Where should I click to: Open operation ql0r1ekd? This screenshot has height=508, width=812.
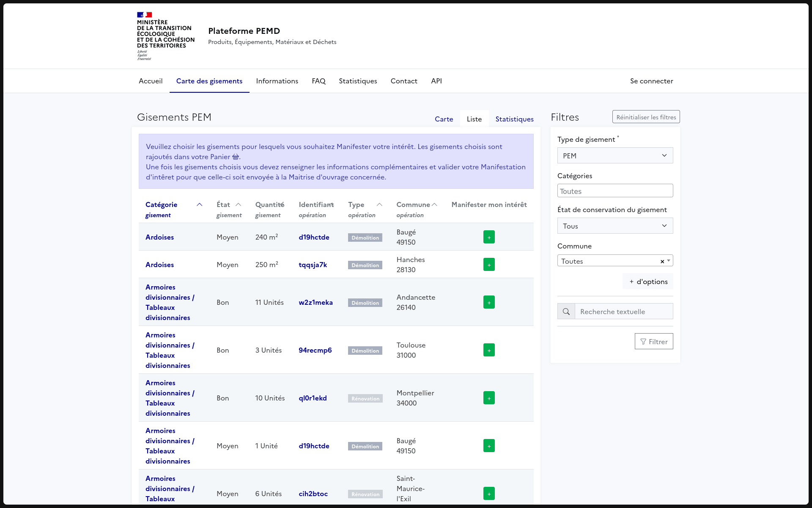313,398
